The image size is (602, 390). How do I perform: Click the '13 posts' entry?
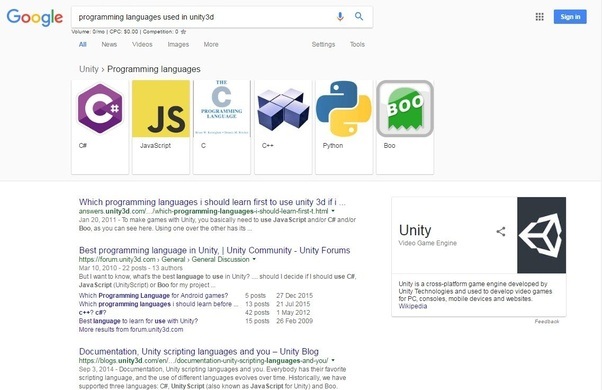(257, 304)
